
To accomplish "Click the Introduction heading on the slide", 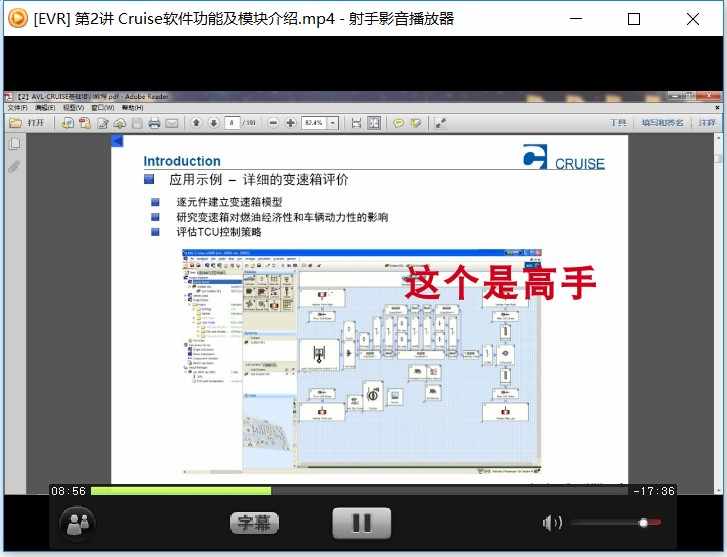I will tap(182, 161).
